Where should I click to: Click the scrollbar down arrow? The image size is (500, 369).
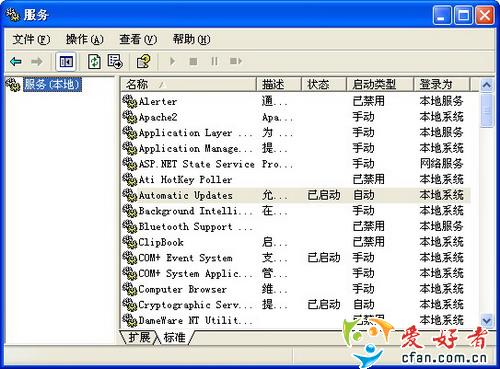coord(487,321)
